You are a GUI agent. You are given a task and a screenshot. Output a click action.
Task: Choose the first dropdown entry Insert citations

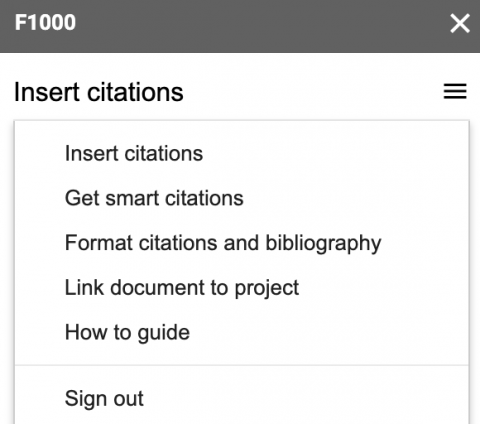click(x=242, y=154)
